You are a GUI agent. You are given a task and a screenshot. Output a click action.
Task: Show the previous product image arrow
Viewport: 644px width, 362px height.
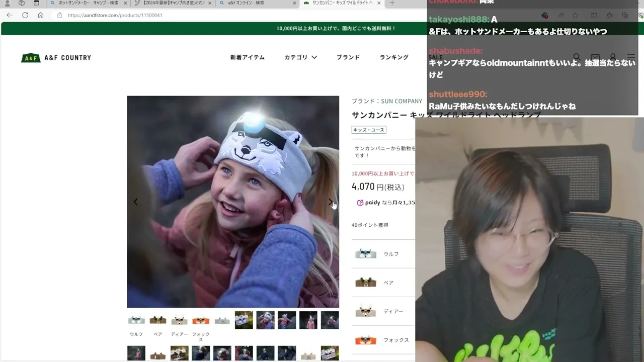[x=135, y=202]
